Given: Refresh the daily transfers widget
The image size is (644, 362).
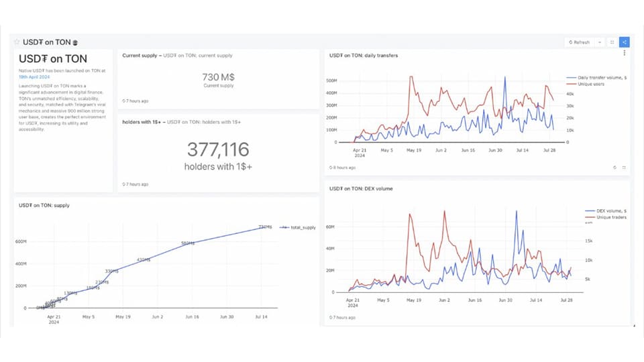Looking at the screenshot, I should 615,168.
